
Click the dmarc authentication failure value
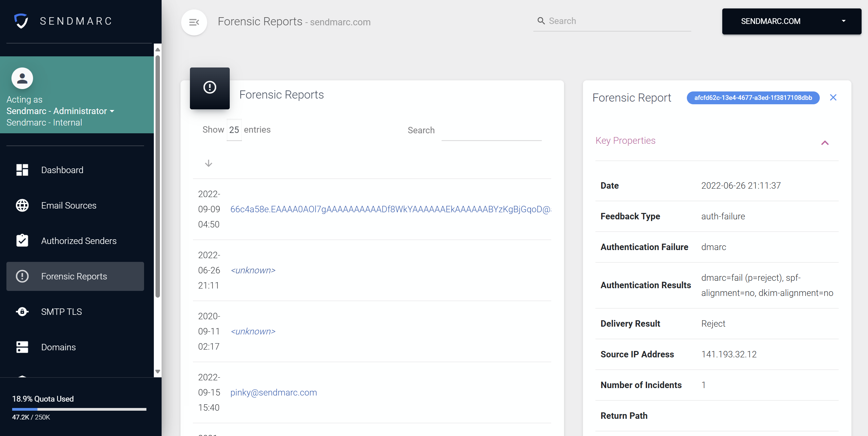pyautogui.click(x=713, y=247)
